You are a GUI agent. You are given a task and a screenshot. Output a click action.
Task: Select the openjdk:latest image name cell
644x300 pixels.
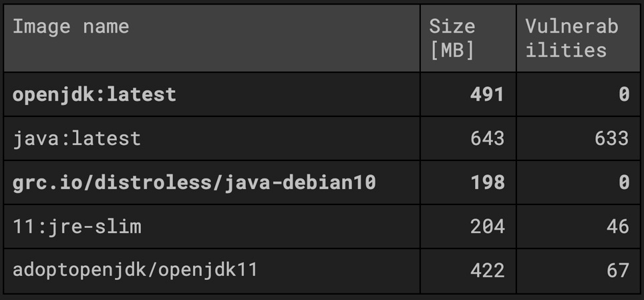pos(94,94)
